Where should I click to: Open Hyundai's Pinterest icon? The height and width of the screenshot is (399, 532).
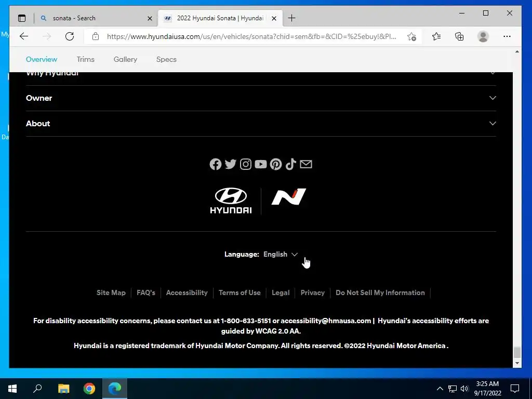[275, 164]
